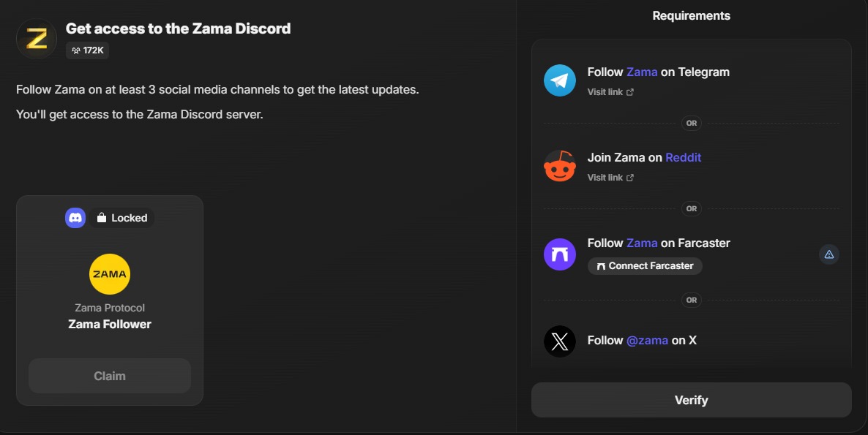Screen dimensions: 868x435
Task: Click the Farcaster purple arch icon
Action: 560,254
